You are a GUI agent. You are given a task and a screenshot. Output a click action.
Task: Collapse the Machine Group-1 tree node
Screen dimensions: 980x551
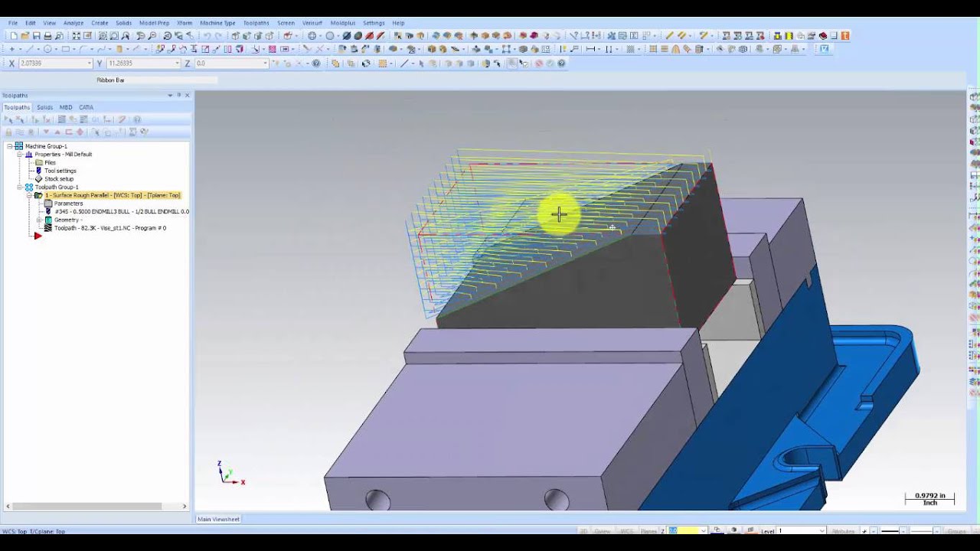[x=10, y=146]
